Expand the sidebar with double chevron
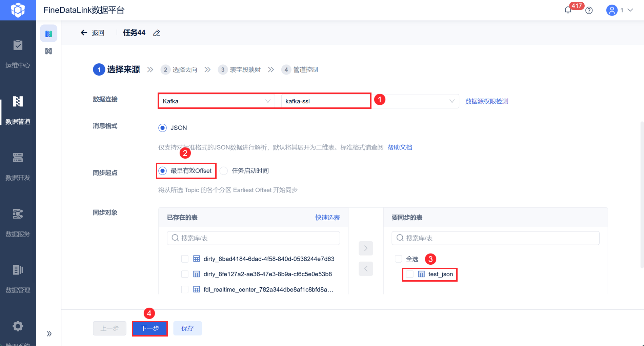This screenshot has width=644, height=346. 49,334
